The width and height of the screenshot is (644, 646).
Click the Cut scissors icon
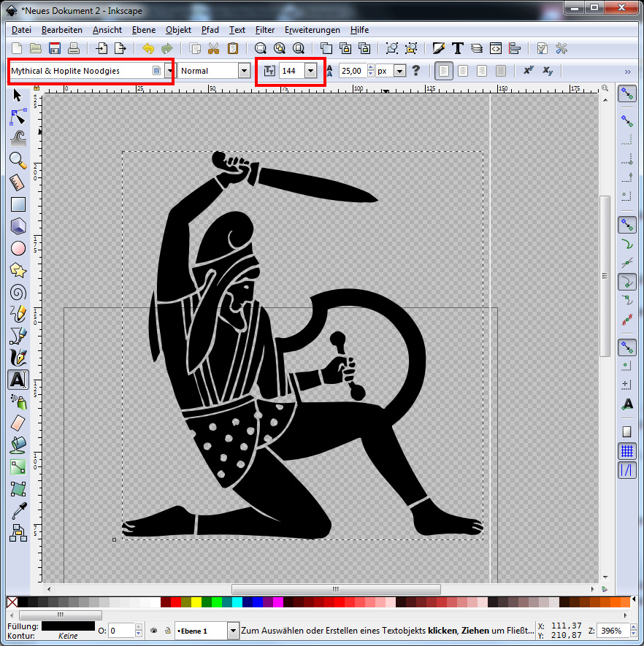point(214,49)
